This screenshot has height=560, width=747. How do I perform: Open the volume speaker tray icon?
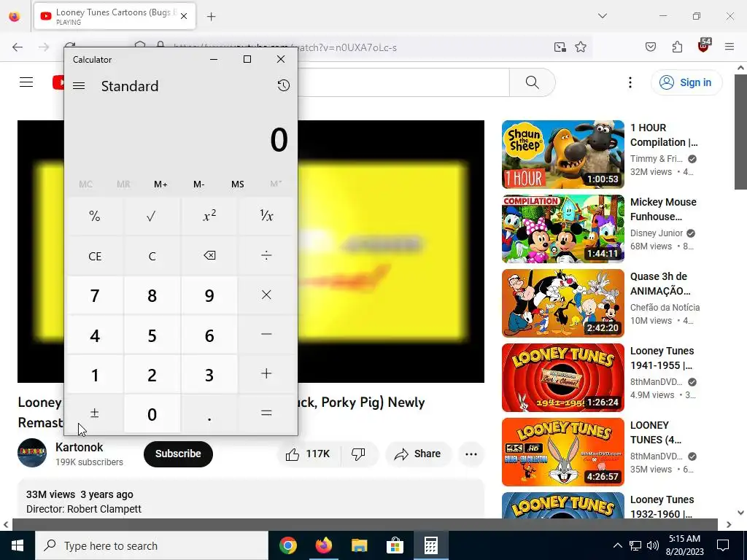coord(653,545)
